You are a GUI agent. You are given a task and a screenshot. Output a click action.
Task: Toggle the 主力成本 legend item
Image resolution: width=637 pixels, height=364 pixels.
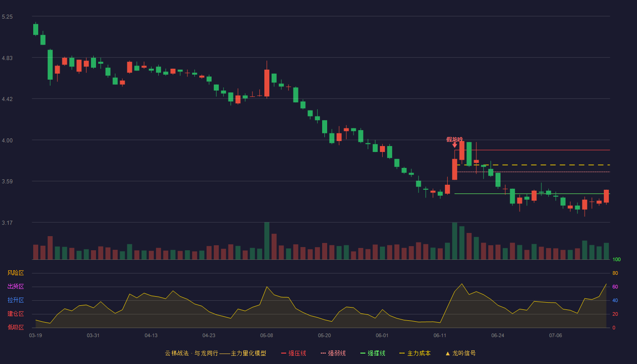[415, 353]
